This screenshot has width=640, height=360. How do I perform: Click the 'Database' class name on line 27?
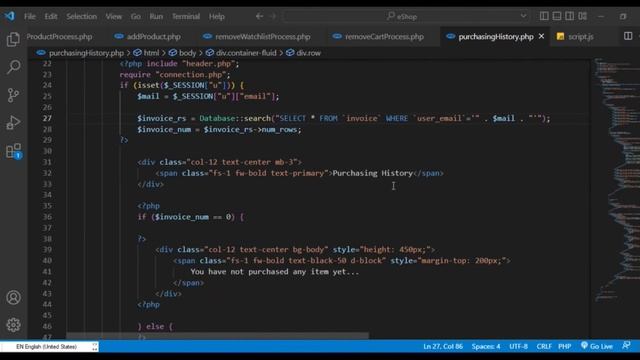pyautogui.click(x=217, y=118)
